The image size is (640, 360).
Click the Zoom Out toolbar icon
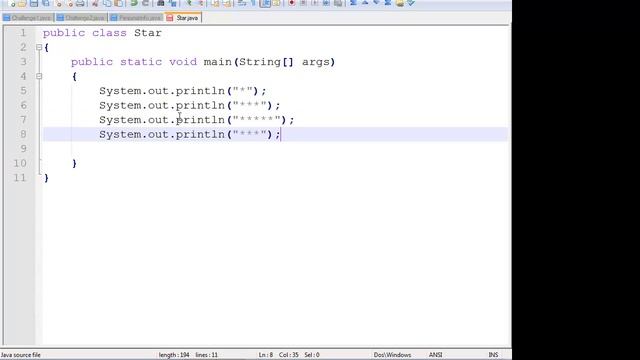(x=200, y=3)
